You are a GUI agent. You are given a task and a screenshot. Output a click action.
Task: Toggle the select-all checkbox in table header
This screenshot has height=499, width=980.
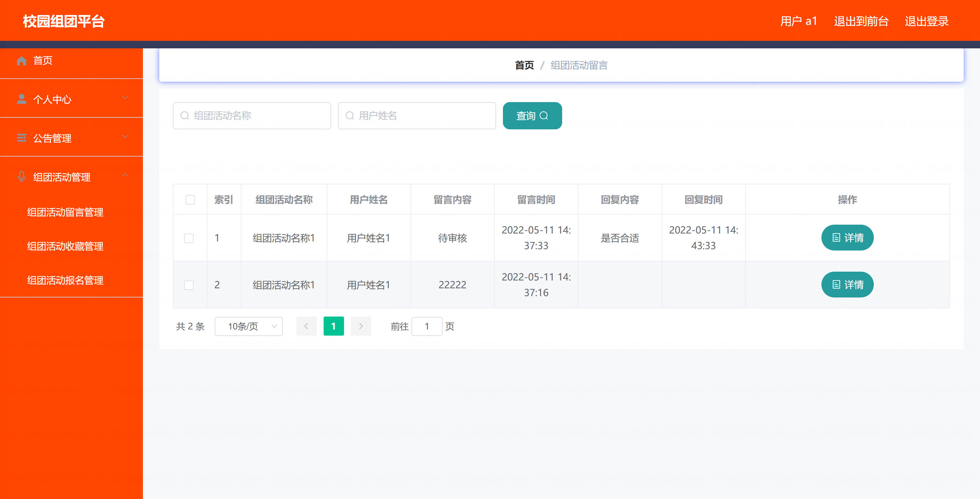pos(190,200)
